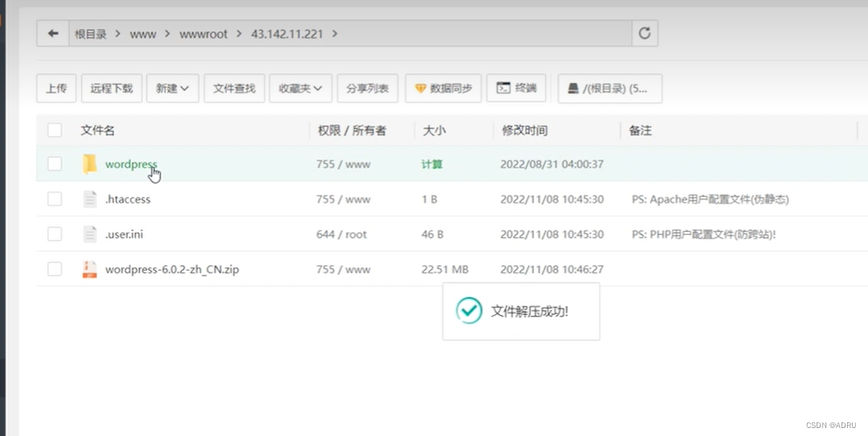
Task: Click the back arrow in path bar
Action: coord(53,34)
